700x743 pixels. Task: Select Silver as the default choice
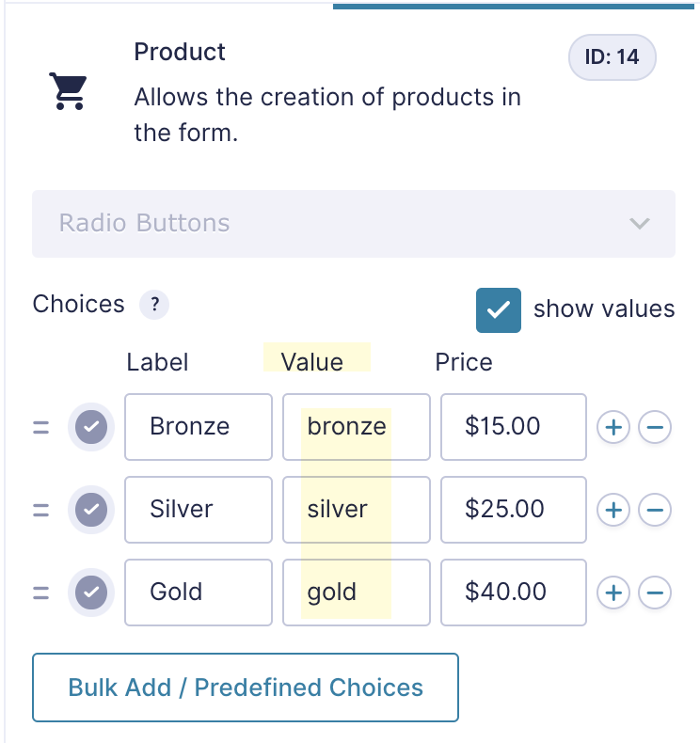coord(91,510)
